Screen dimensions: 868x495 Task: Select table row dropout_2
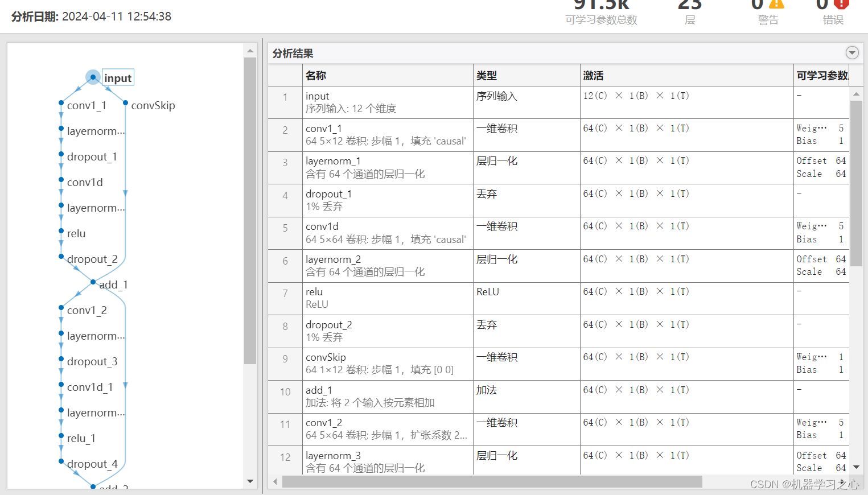(558, 331)
